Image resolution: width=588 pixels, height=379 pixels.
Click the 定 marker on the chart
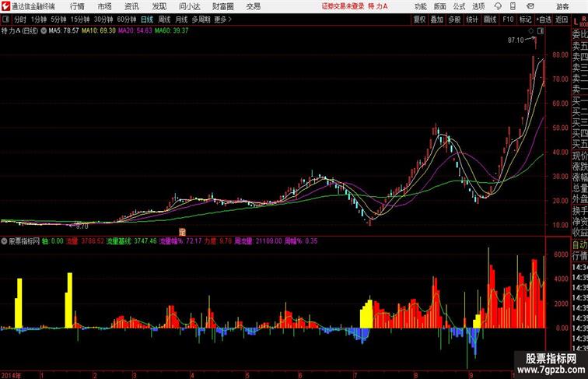182,232
